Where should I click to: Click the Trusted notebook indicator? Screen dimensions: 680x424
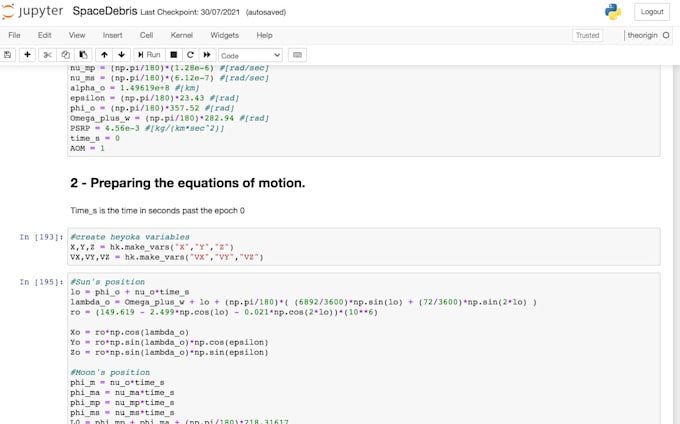click(x=588, y=35)
